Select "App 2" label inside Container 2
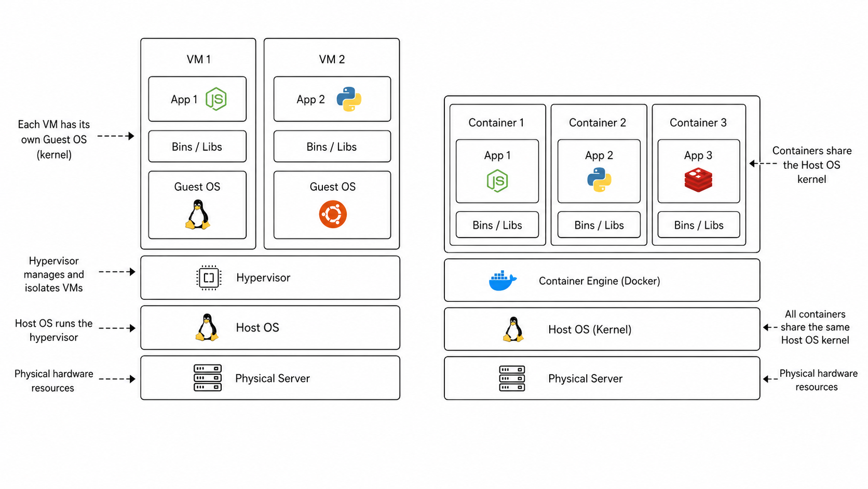 click(x=599, y=155)
